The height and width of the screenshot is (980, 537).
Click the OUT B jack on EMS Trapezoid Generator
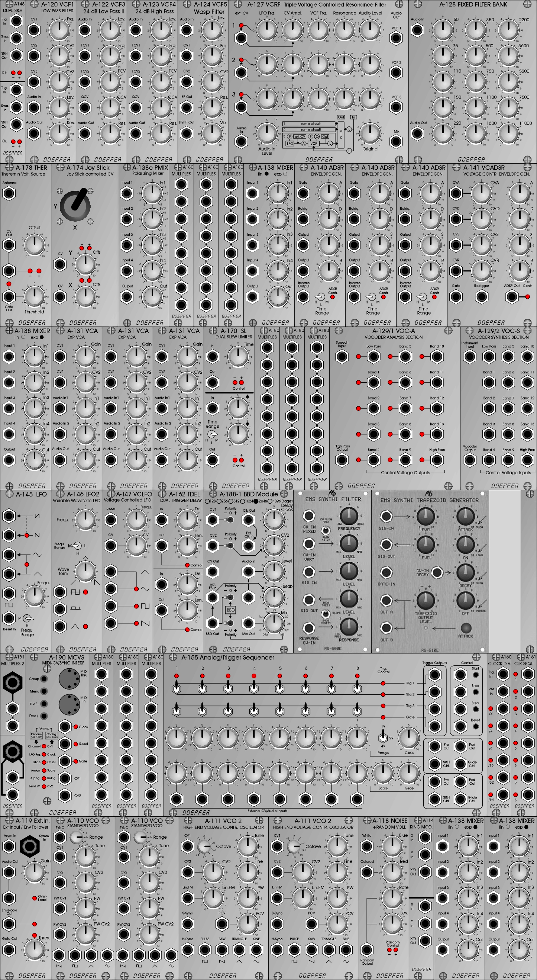386,628
